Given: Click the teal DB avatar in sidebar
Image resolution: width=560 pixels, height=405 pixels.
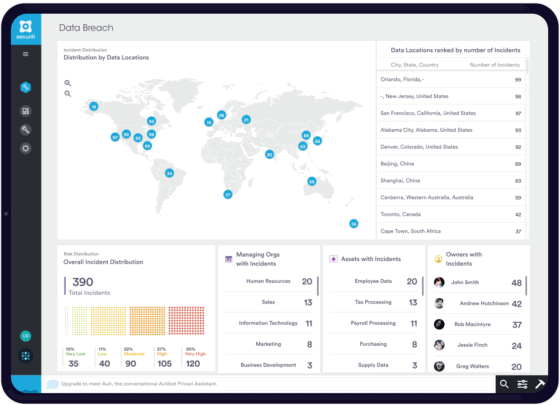Looking at the screenshot, I should click(x=26, y=336).
